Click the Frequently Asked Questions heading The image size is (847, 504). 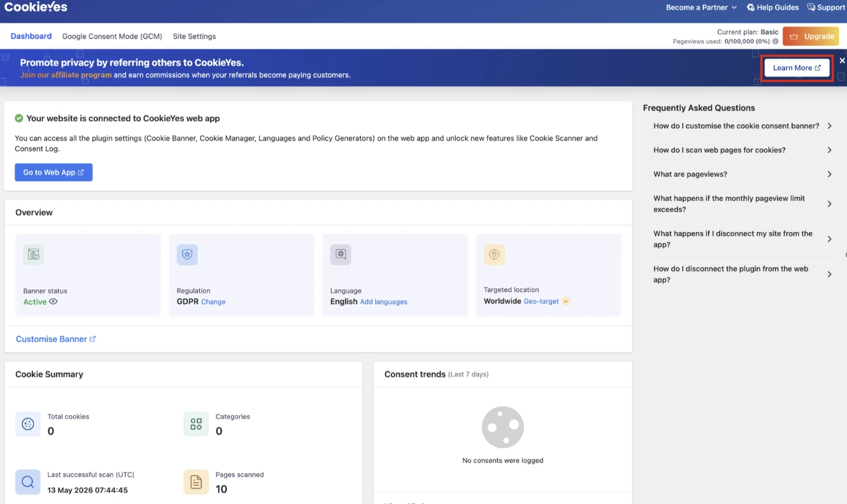point(699,108)
